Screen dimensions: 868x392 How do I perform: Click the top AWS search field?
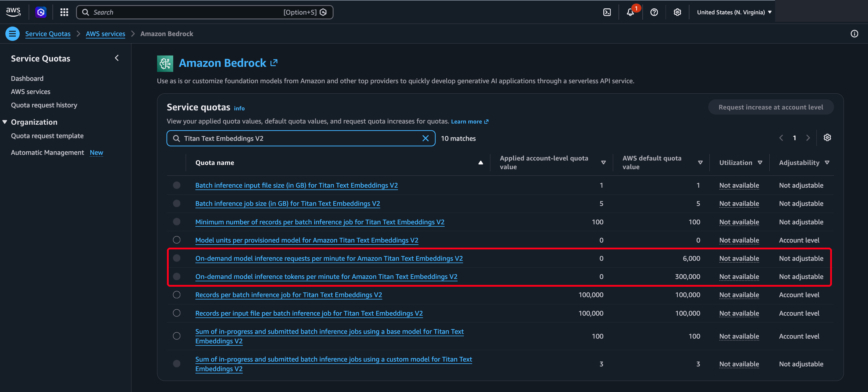click(204, 12)
